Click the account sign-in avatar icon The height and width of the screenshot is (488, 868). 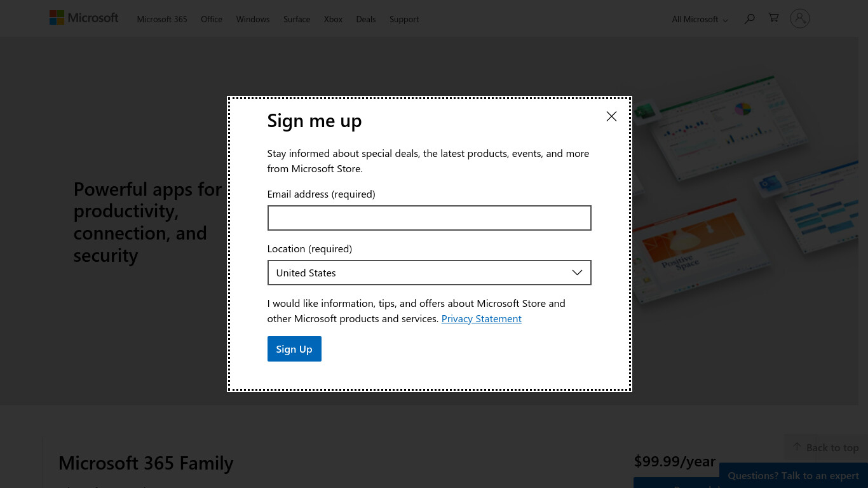pos(800,18)
